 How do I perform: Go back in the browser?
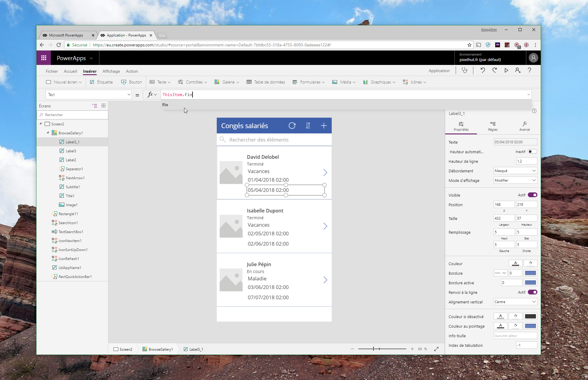[x=42, y=45]
